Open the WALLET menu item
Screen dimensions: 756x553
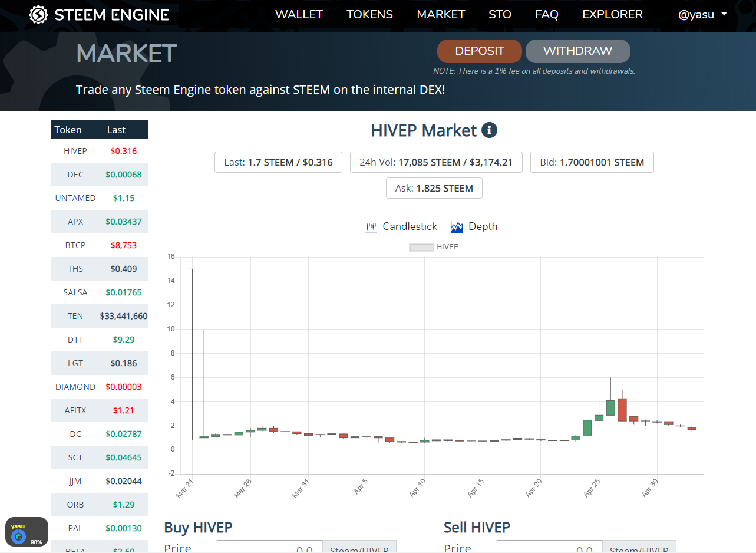[299, 15]
